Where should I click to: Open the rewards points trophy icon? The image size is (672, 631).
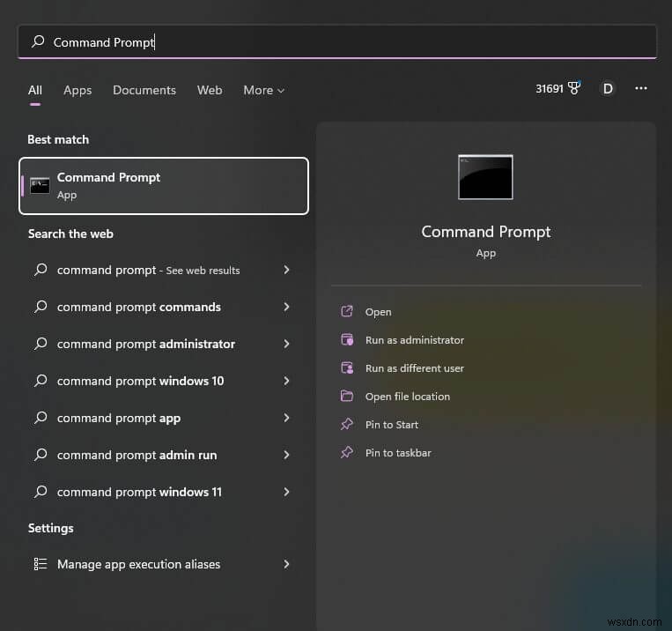tap(574, 88)
